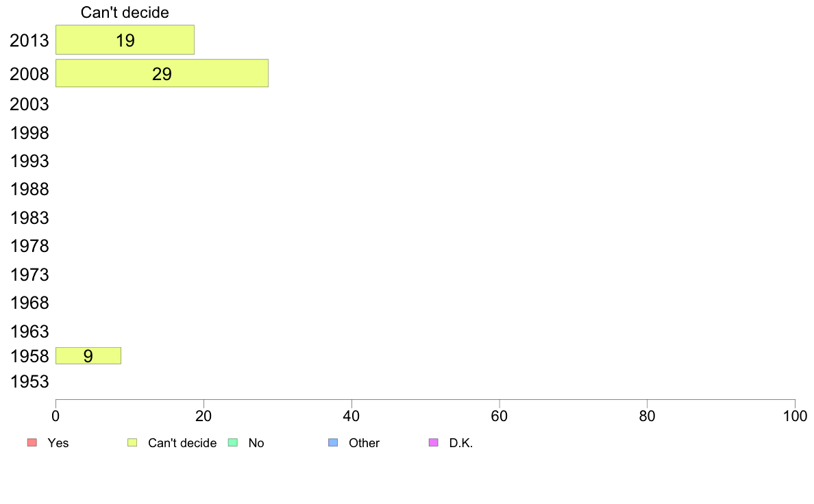Viewport: 814px width, 504px height.
Task: Click the blue Other legend swatch
Action: pos(333,442)
